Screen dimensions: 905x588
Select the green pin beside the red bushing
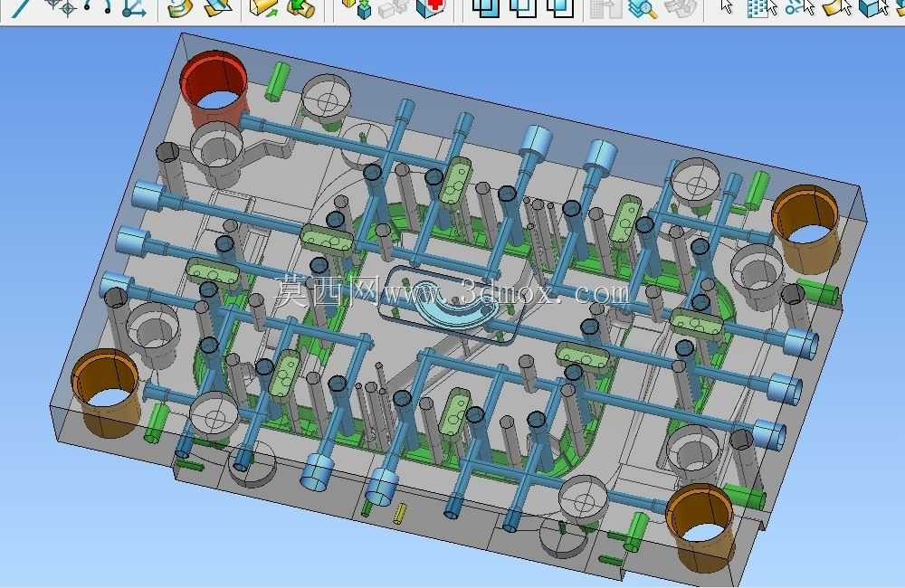(277, 81)
